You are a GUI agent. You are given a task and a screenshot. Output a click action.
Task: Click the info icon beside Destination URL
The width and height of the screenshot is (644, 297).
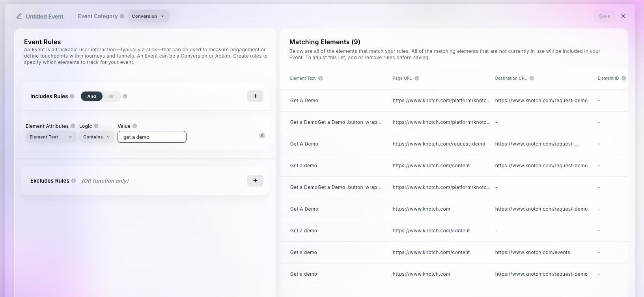tap(532, 78)
